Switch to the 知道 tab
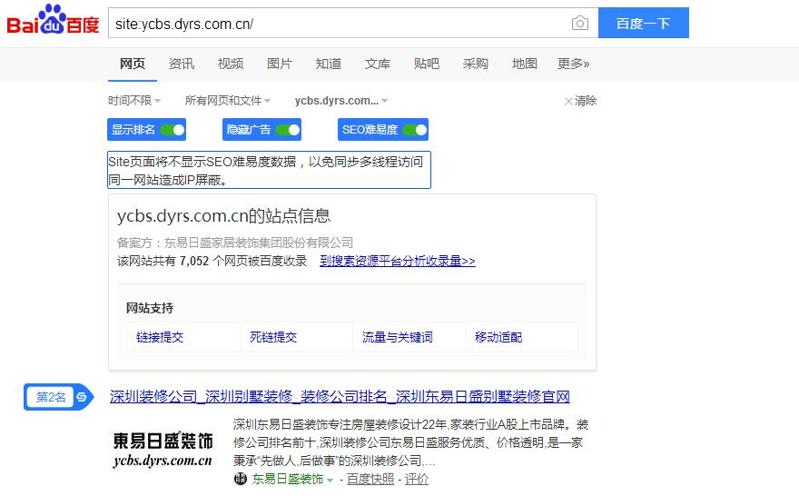This screenshot has width=799, height=496. tap(328, 64)
